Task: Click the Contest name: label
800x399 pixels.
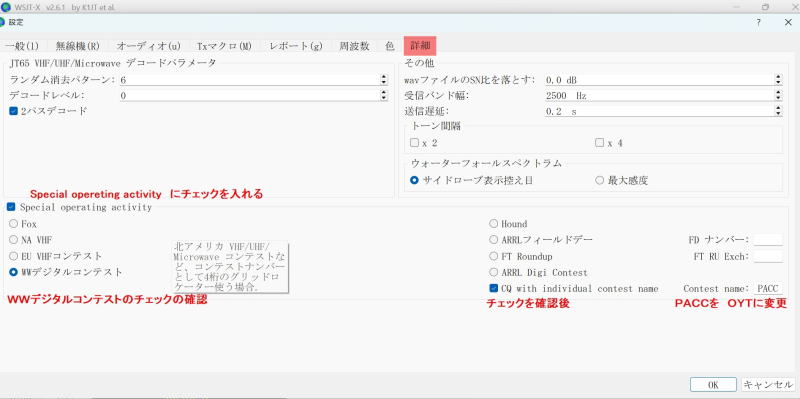Action: click(x=716, y=289)
